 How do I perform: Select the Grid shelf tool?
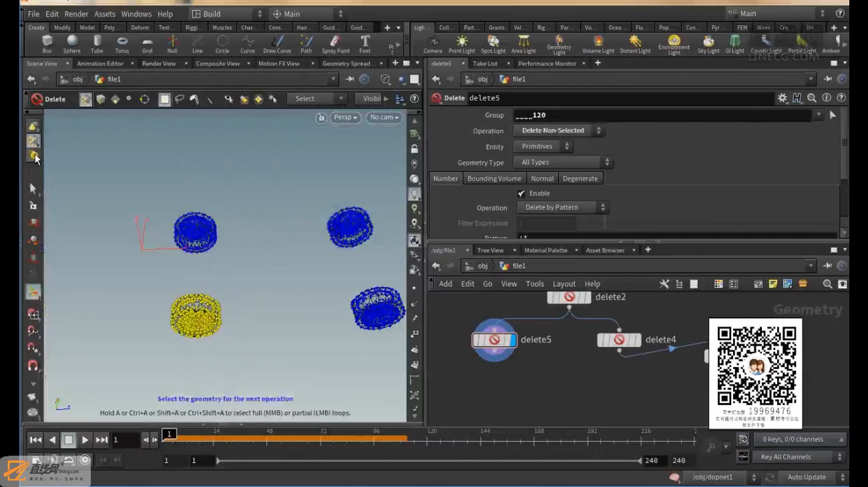pos(147,44)
